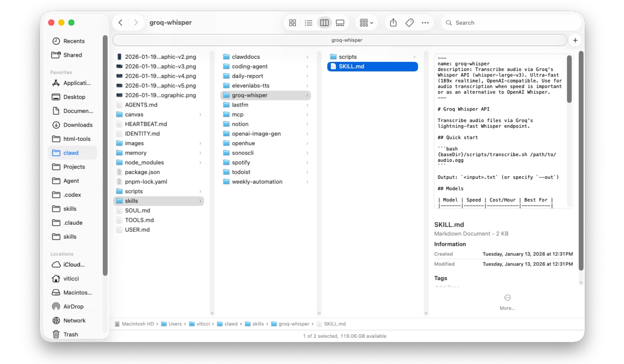Expand the canvas folder chevron
The width and height of the screenshot is (624, 364).
click(x=200, y=114)
